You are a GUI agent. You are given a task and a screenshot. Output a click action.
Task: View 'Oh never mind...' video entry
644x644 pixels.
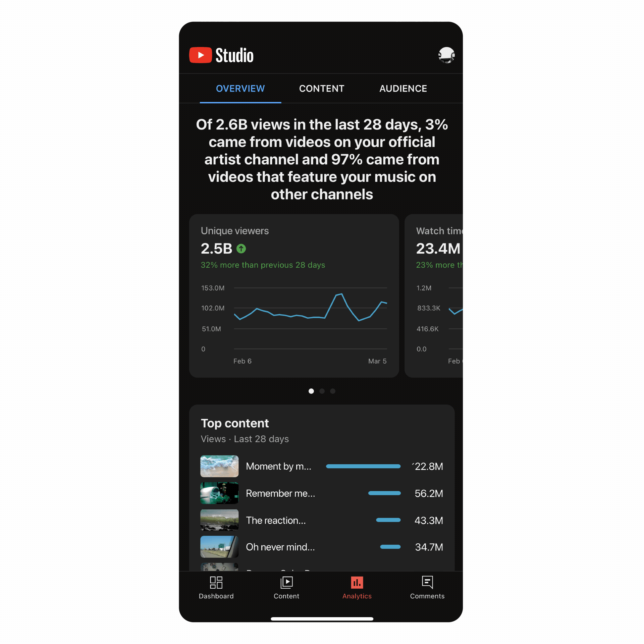tap(323, 547)
